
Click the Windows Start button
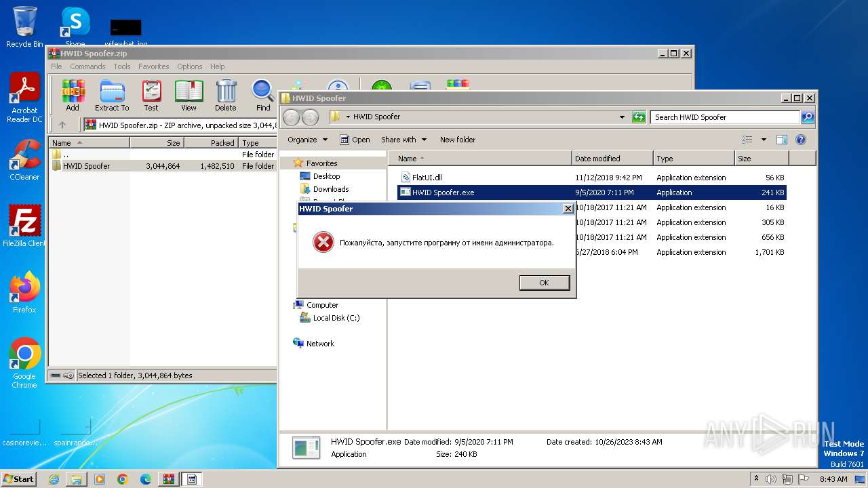[19, 479]
